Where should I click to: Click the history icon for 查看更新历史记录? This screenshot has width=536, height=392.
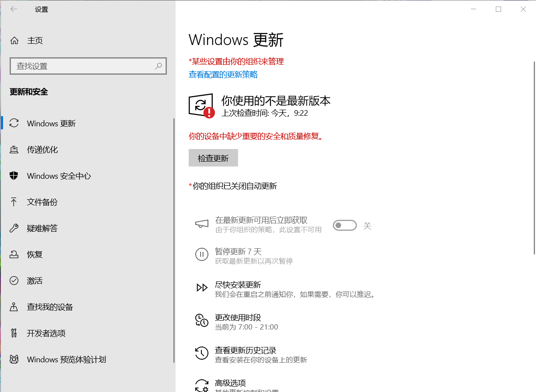click(201, 353)
